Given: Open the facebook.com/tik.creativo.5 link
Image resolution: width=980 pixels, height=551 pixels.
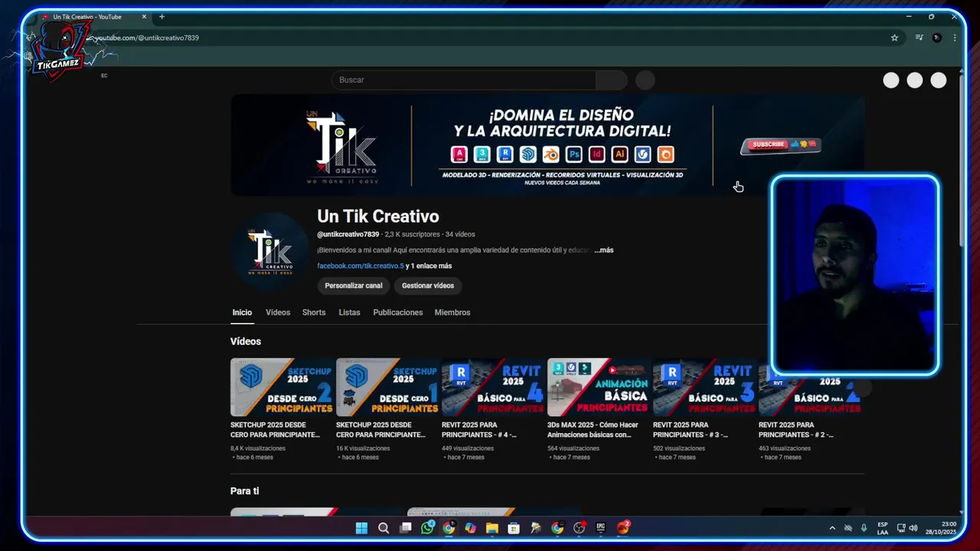Looking at the screenshot, I should (x=360, y=266).
